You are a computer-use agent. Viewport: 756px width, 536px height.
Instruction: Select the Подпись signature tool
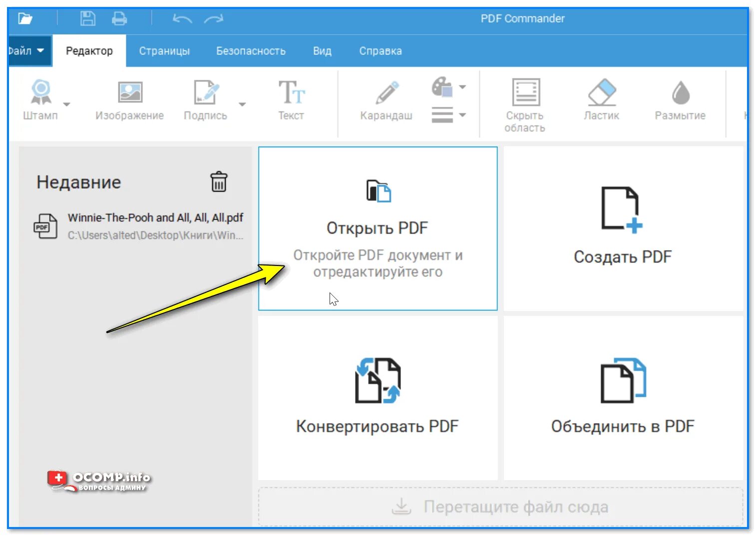pos(205,100)
